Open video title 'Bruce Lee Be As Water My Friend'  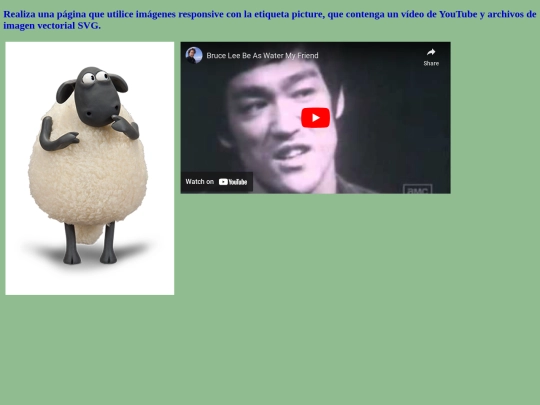262,55
